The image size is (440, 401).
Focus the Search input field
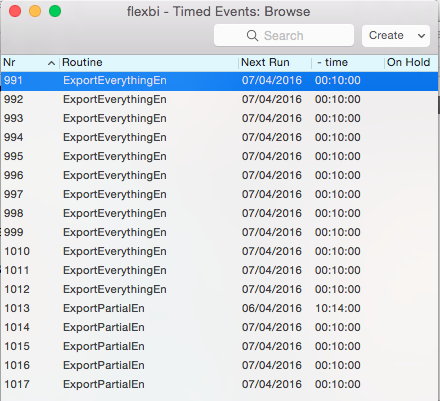point(284,35)
